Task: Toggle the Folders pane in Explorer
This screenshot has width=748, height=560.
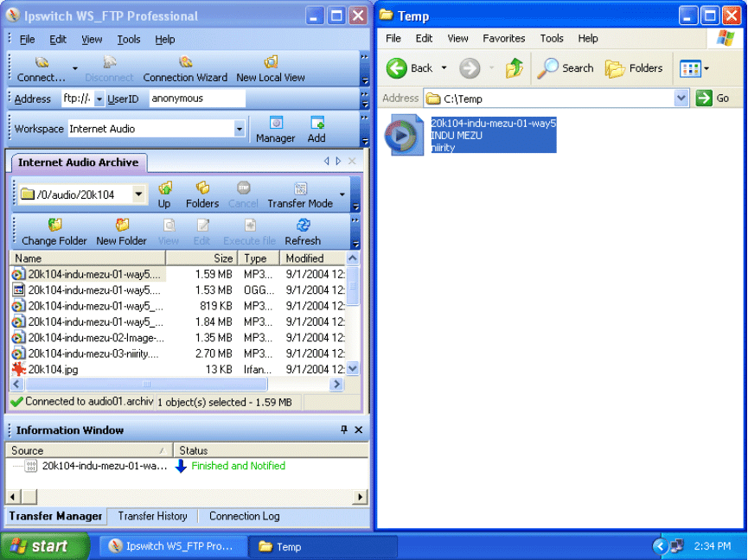Action: 634,68
